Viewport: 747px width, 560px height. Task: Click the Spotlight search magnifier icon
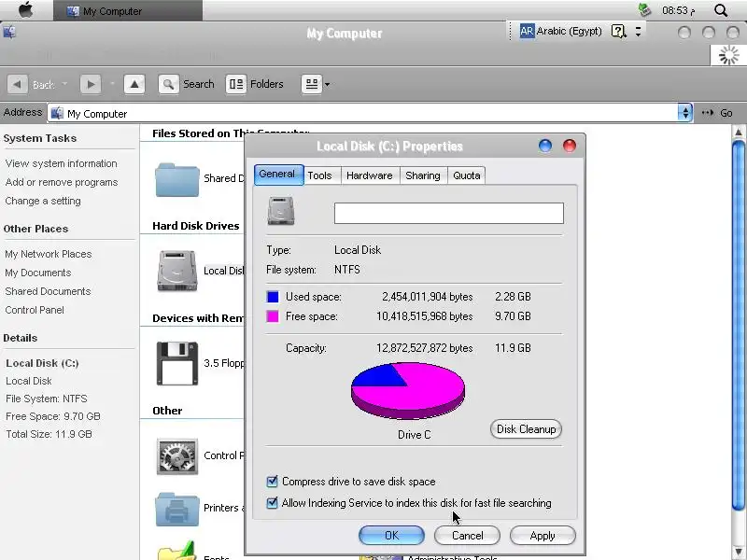721,10
